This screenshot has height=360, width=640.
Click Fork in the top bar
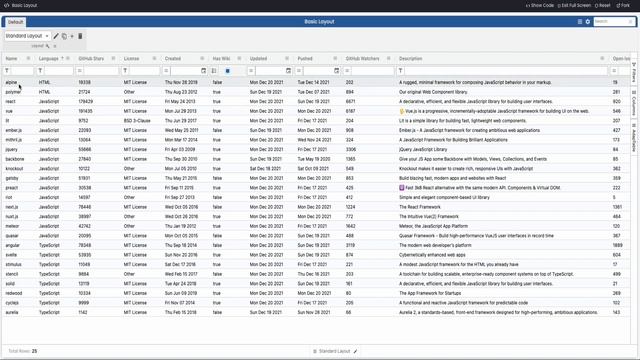tap(623, 5)
